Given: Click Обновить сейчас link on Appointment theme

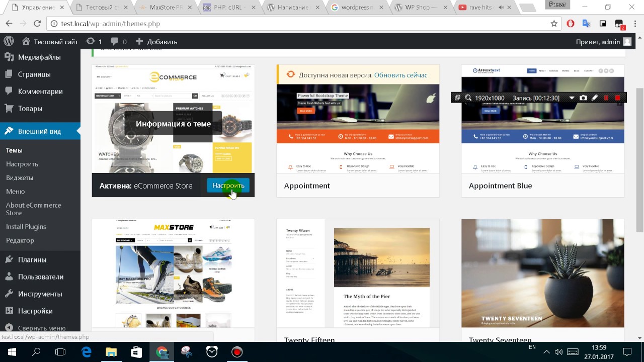Looking at the screenshot, I should pyautogui.click(x=400, y=75).
